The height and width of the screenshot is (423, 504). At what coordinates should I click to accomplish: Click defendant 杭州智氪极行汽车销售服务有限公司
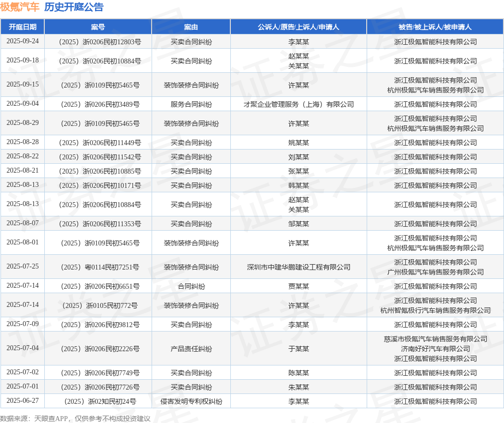pyautogui.click(x=435, y=310)
